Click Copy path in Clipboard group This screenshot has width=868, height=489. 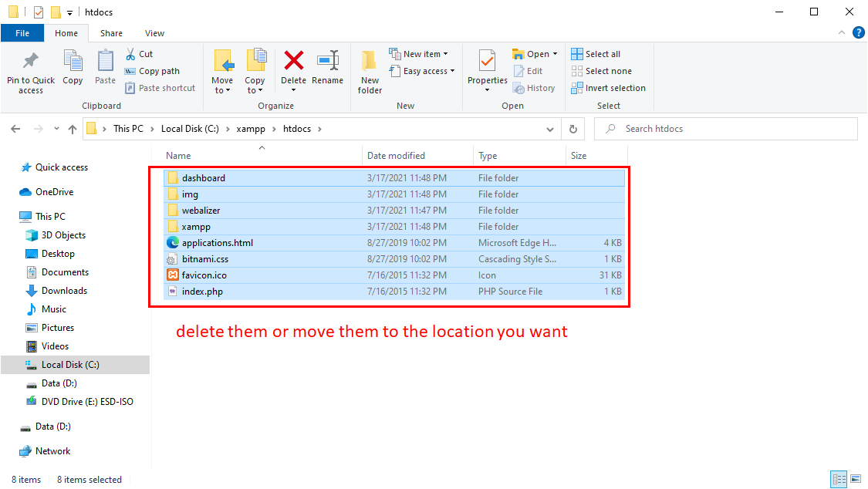coord(152,71)
